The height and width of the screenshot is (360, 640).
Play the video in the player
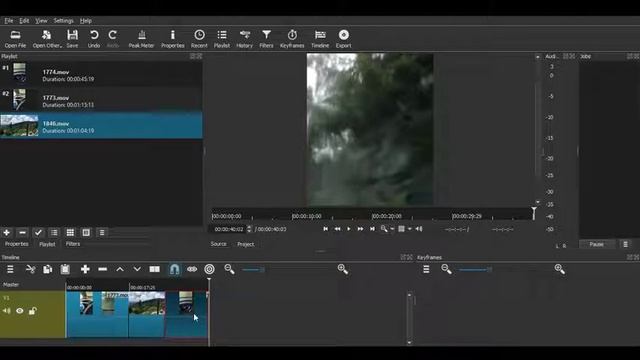pyautogui.click(x=349, y=229)
